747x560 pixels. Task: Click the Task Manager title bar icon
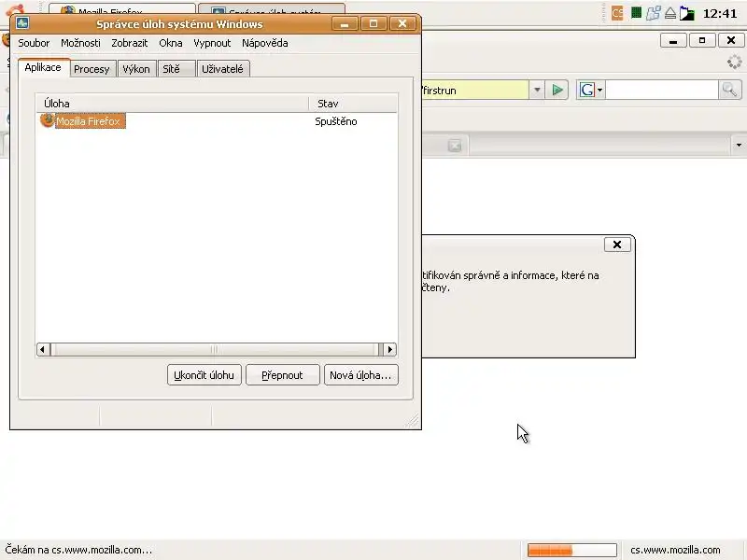[x=22, y=22]
